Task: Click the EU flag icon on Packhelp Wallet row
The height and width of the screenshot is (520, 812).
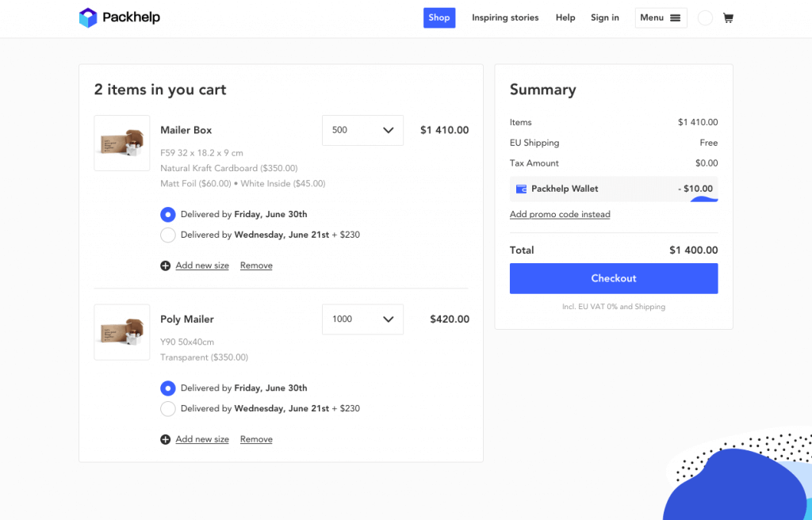Action: pos(521,189)
